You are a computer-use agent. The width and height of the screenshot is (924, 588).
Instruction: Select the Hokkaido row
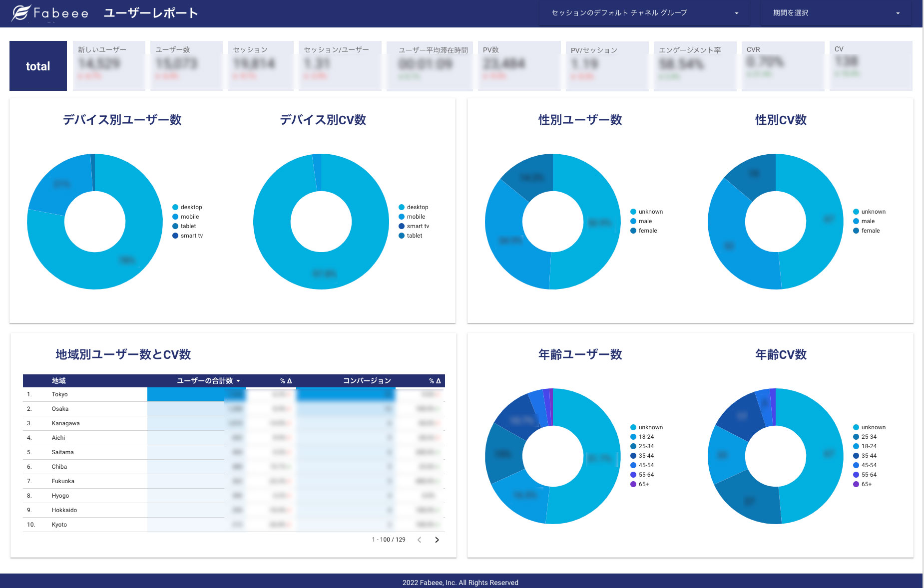(x=234, y=510)
